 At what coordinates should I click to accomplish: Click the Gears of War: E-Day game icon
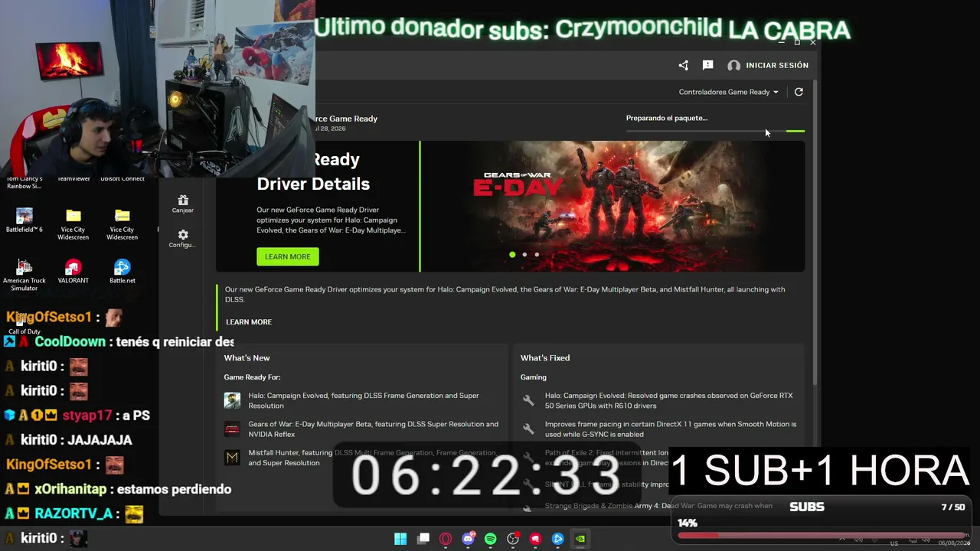[232, 429]
